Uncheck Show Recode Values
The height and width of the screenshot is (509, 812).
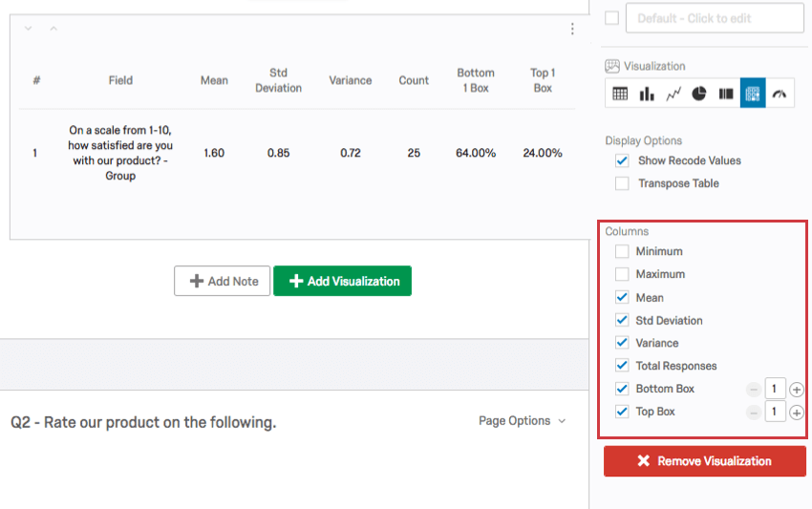622,160
